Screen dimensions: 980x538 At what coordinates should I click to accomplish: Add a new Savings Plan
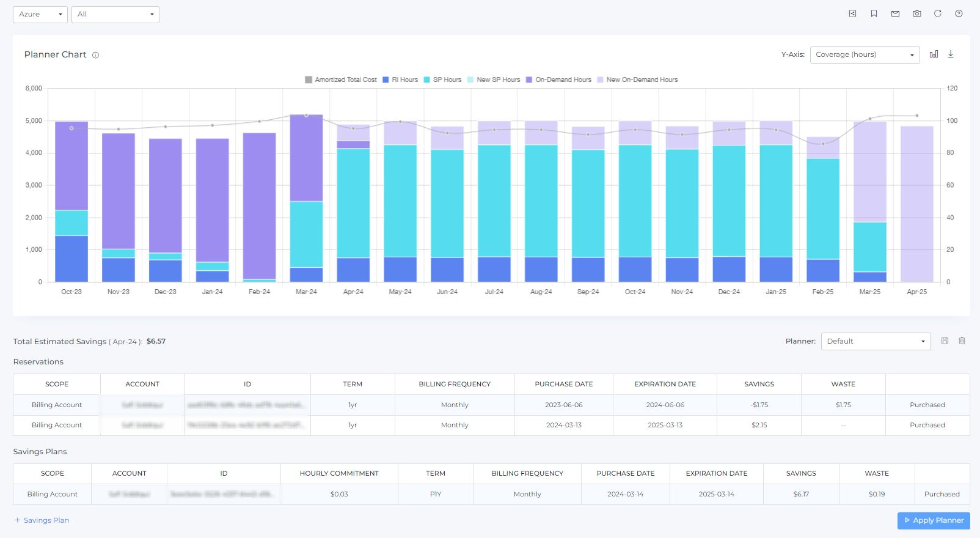[x=42, y=520]
